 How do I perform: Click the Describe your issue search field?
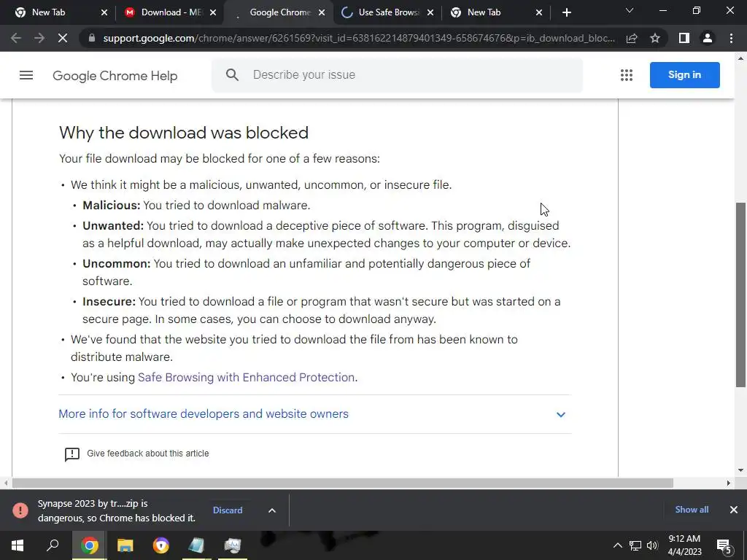coord(398,75)
